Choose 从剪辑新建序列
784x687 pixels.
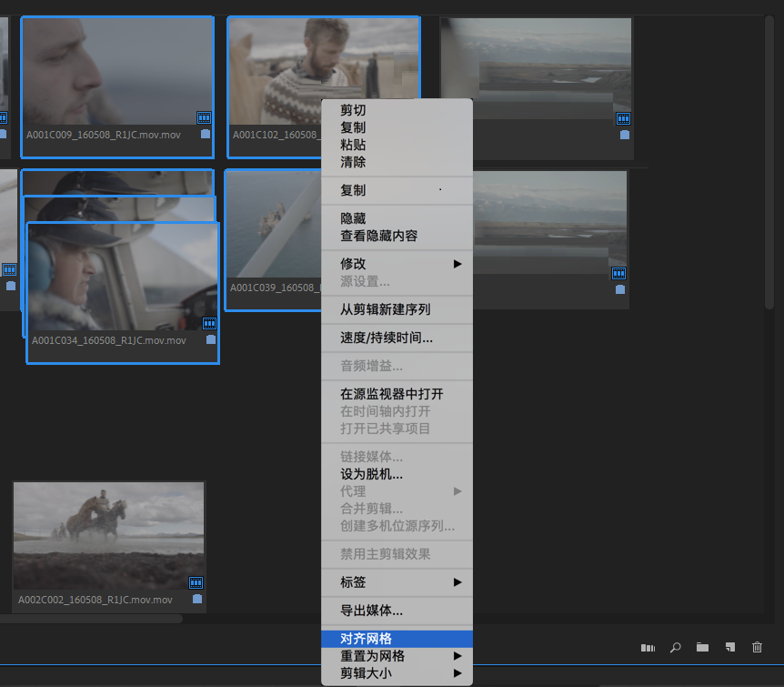[397, 309]
